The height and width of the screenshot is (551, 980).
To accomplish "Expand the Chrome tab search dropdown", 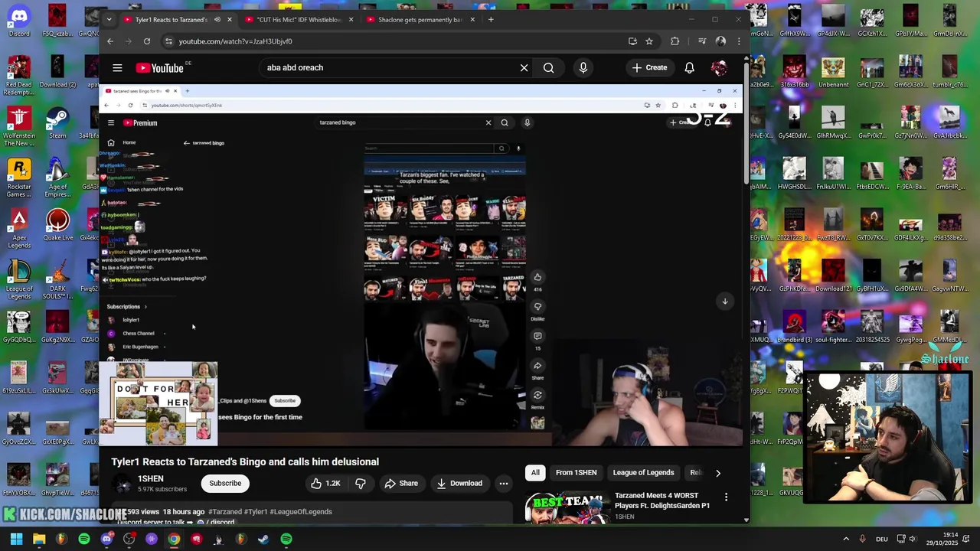I will [109, 19].
